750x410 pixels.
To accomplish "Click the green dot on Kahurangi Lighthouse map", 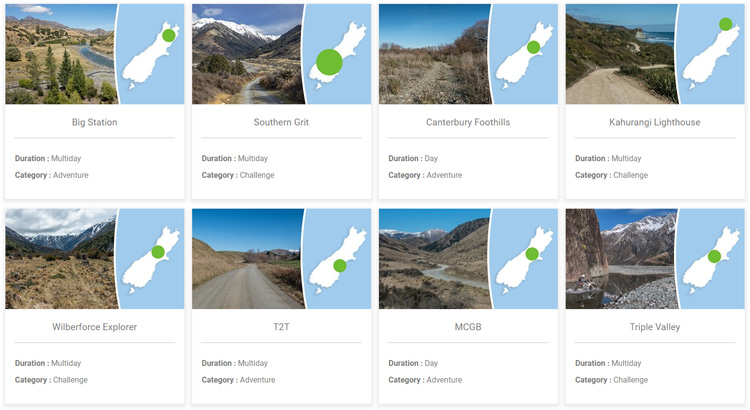I will tap(725, 24).
